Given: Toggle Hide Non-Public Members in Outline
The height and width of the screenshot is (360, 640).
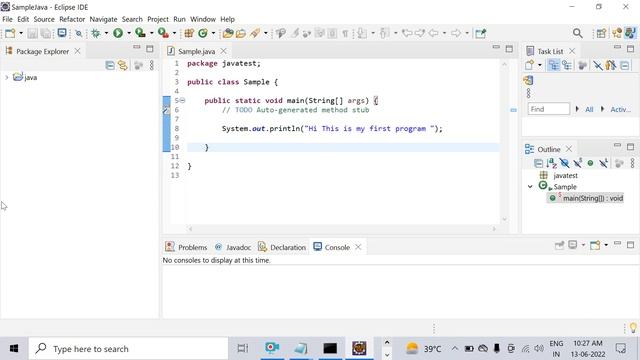Looking at the screenshot, I should point(590,163).
